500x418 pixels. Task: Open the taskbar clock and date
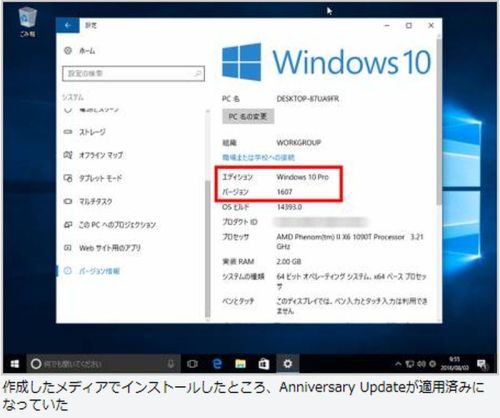click(x=455, y=364)
